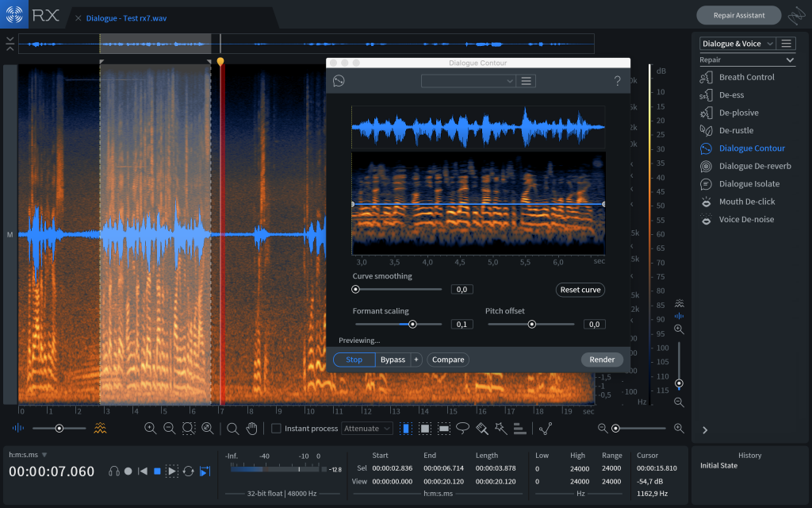The width and height of the screenshot is (812, 508).
Task: Pick the brush selection tool
Action: point(481,429)
